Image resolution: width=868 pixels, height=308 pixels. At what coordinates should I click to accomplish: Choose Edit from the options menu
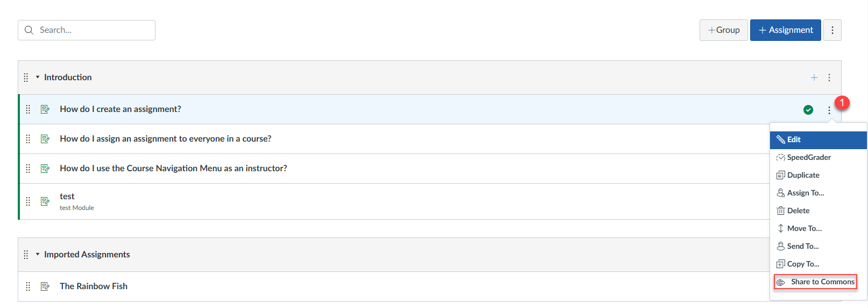tap(794, 139)
